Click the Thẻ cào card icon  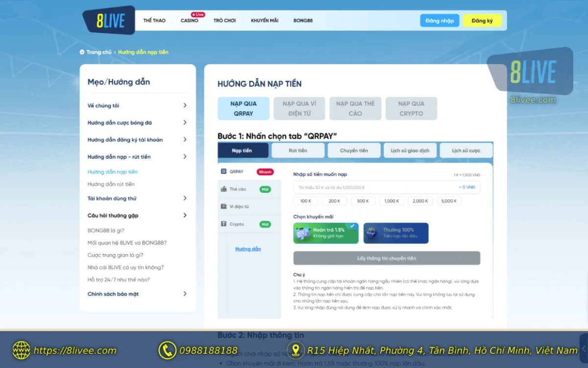coord(223,189)
